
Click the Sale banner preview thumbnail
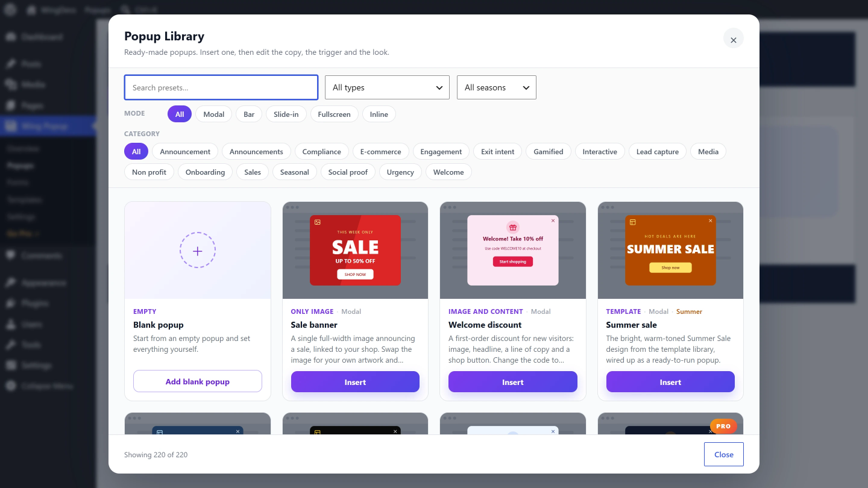click(x=355, y=250)
